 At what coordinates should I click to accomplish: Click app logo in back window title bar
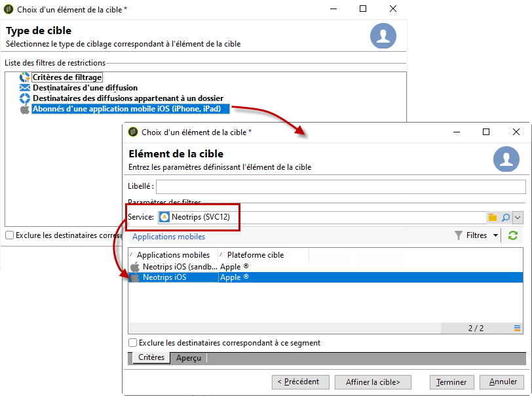(x=9, y=9)
